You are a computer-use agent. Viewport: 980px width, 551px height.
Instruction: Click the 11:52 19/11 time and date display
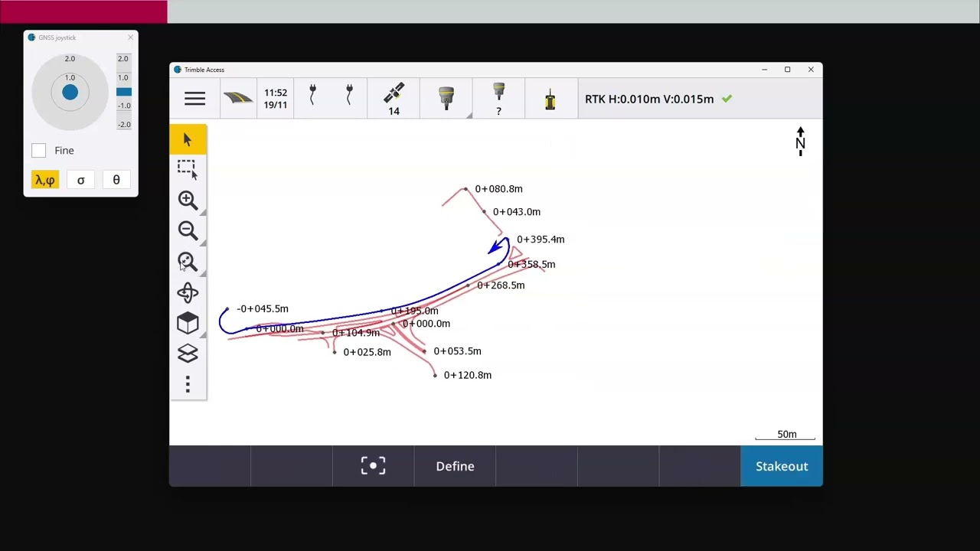point(276,99)
